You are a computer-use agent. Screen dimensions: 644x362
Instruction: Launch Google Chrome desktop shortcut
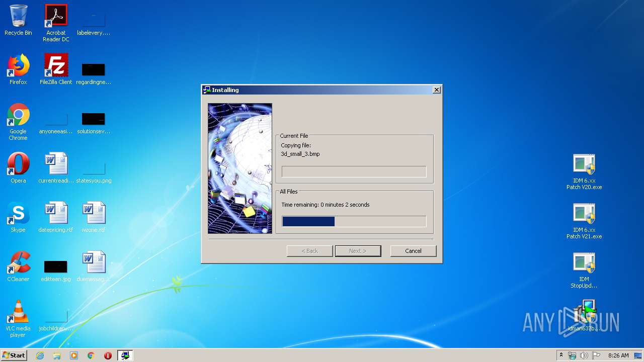(18, 122)
